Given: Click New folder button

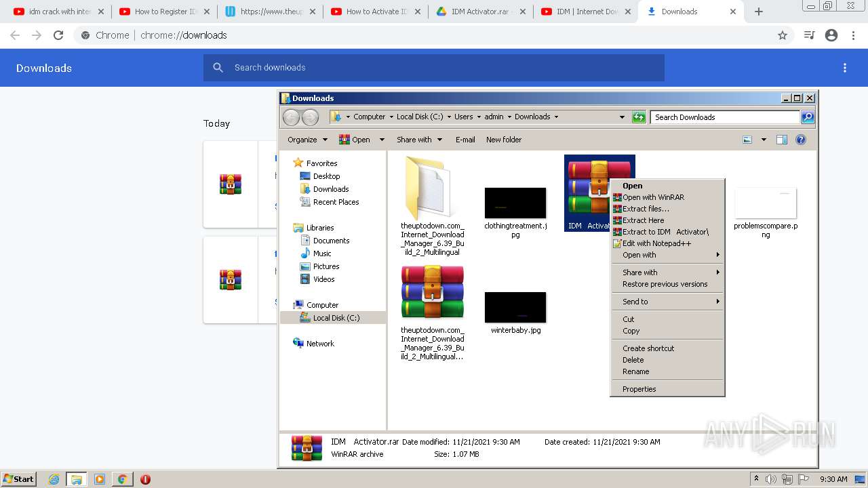Looking at the screenshot, I should pos(504,140).
